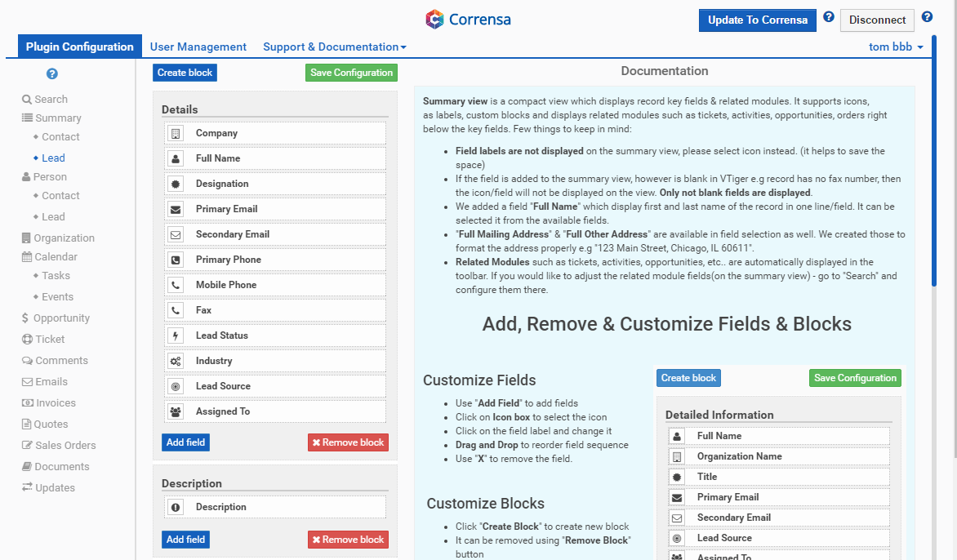The image size is (957, 560).
Task: Open the icon box for Mobile Phone
Action: 176,285
